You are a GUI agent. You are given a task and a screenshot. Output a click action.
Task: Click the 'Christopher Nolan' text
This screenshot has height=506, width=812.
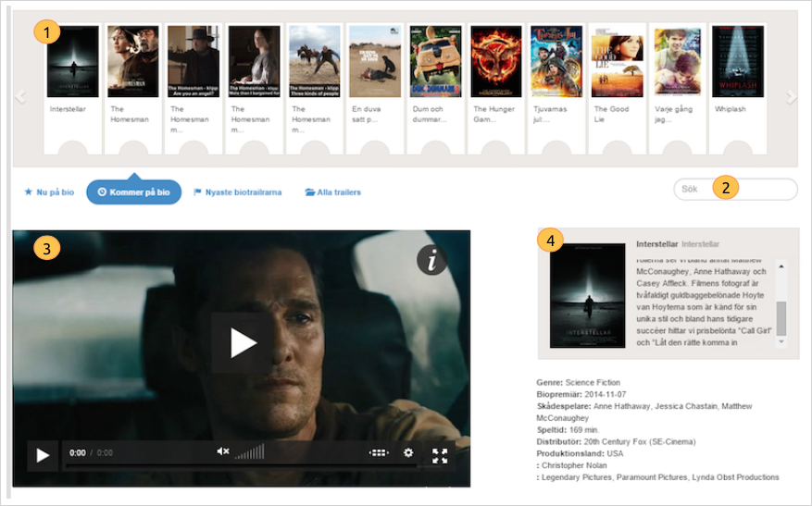coord(574,465)
